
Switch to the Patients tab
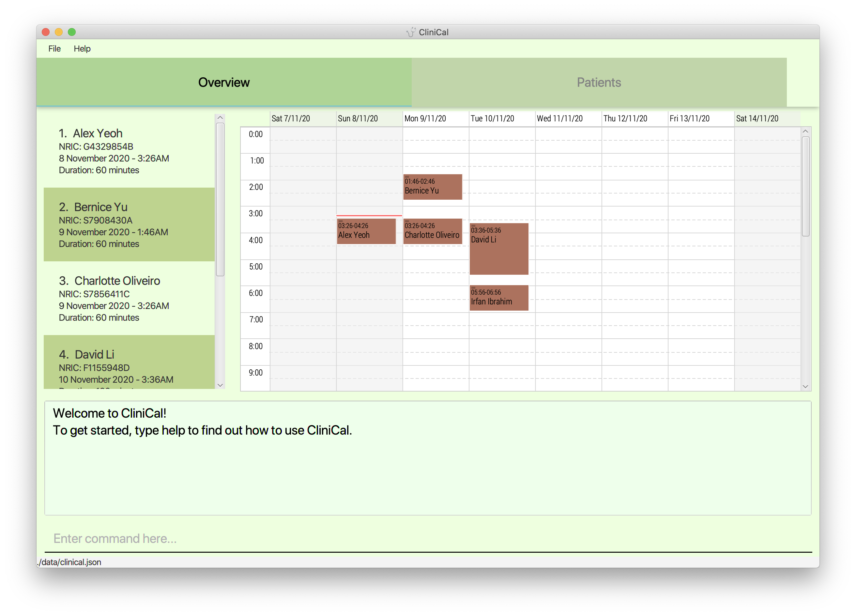coord(599,82)
